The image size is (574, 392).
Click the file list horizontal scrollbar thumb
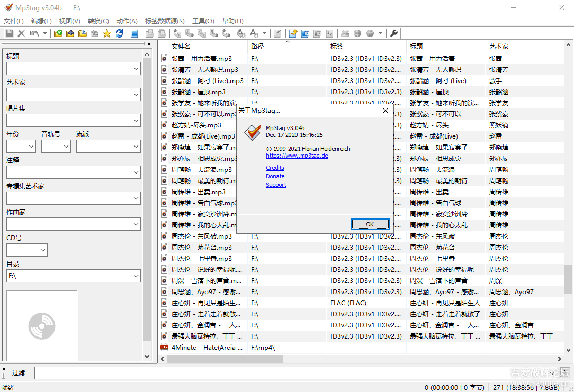pyautogui.click(x=225, y=359)
